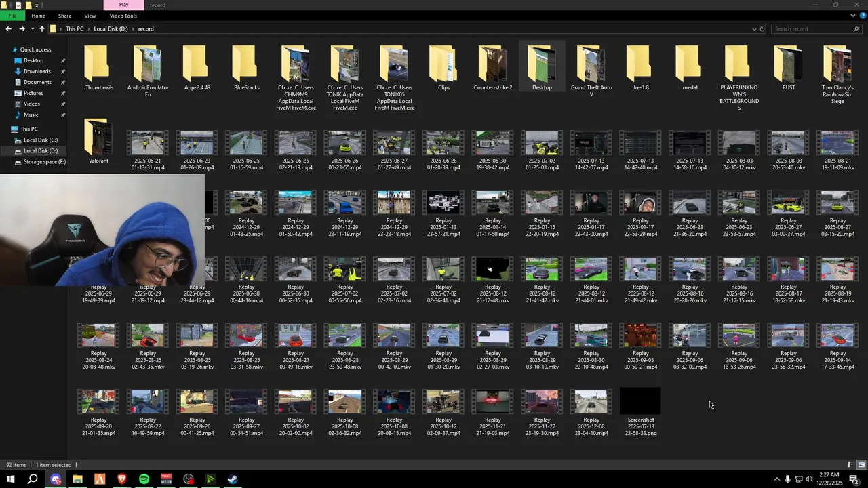Screen dimensions: 868x488
Task: Select Tom Clancy's Rainbow Six Siege folder
Action: (x=837, y=75)
